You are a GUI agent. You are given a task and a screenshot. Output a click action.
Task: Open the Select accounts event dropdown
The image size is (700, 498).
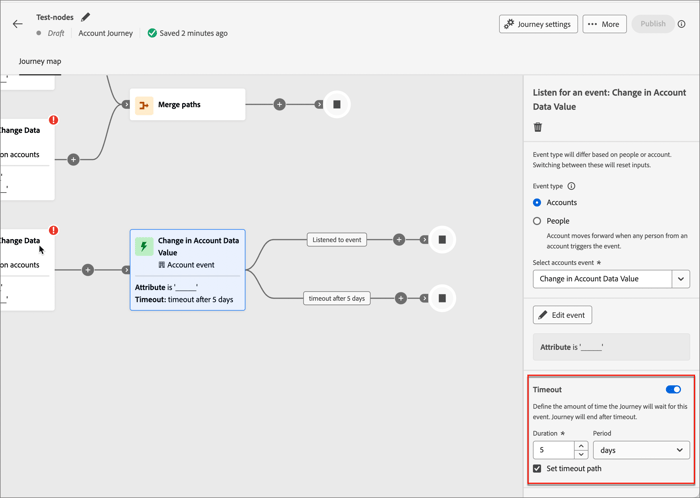point(680,279)
